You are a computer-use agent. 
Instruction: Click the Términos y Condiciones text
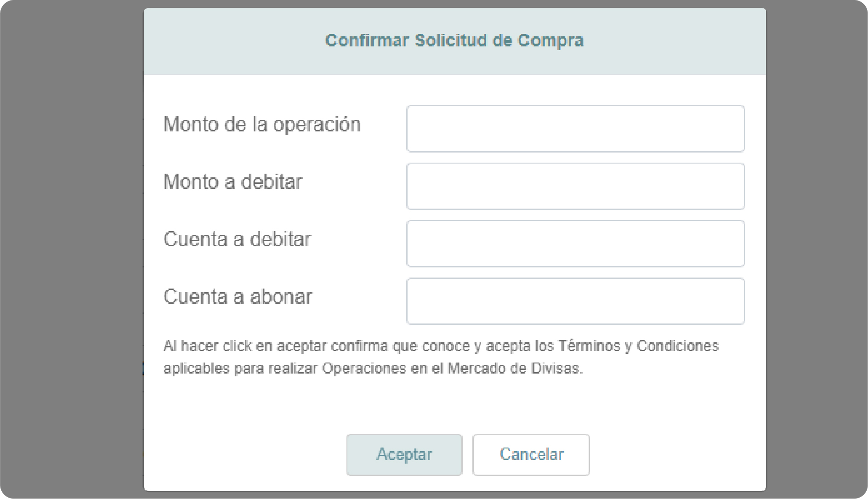tap(638, 346)
